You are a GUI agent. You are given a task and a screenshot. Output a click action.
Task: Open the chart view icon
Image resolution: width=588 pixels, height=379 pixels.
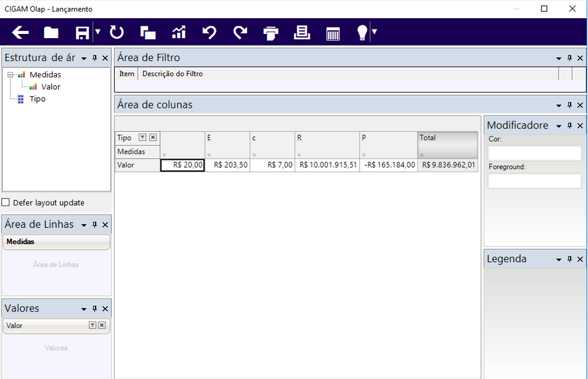click(179, 32)
